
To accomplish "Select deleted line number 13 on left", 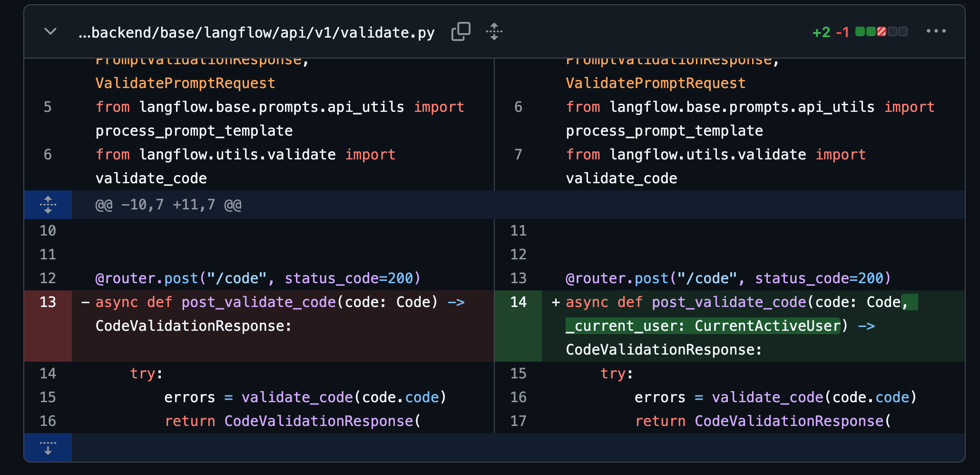I will (48, 302).
